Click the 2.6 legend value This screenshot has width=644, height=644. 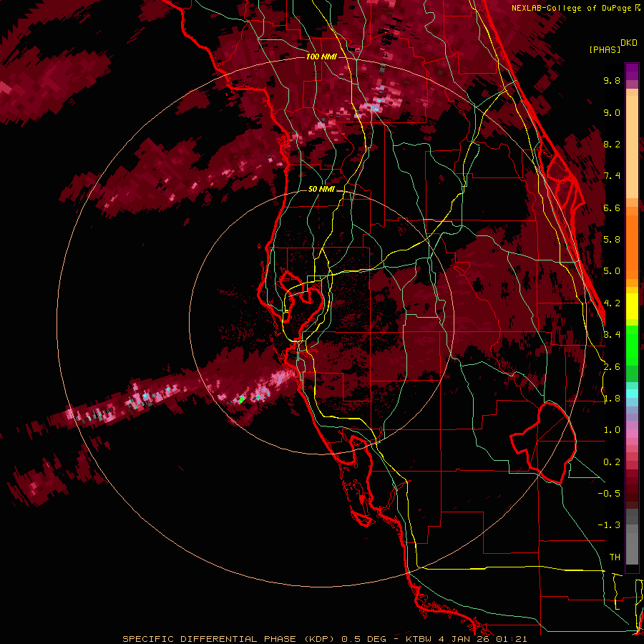[x=612, y=367]
